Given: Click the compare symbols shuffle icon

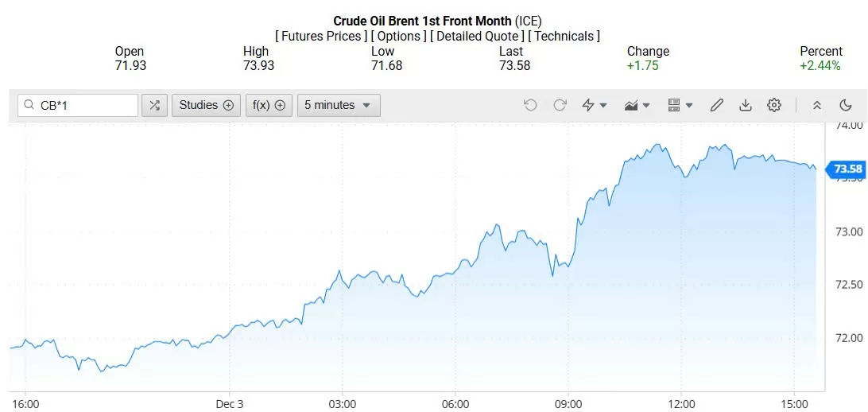Looking at the screenshot, I should [x=154, y=105].
